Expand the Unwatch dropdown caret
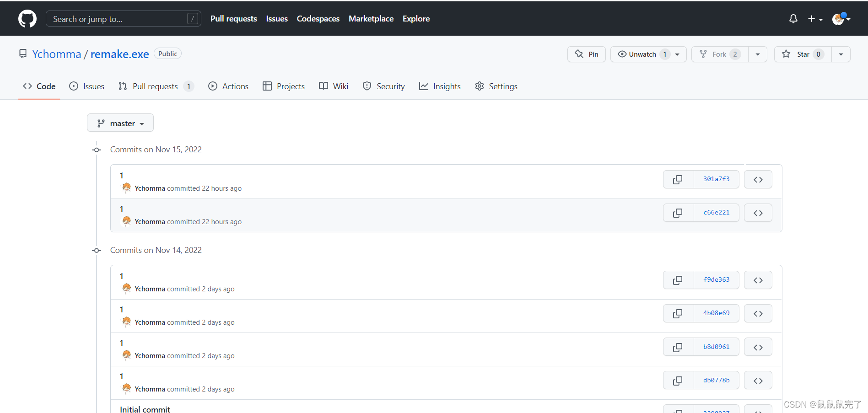The image size is (868, 413). 678,54
